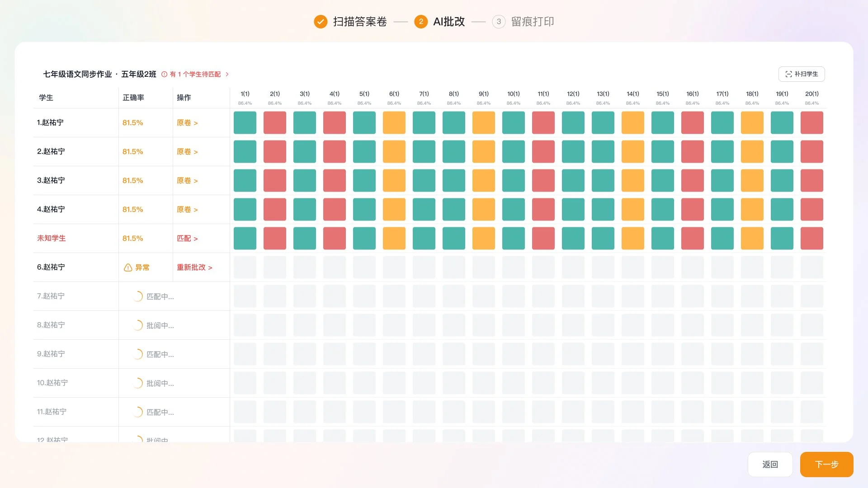The width and height of the screenshot is (868, 488).
Task: Click the green 1(1) cell for 1.赵祐宁
Action: click(245, 123)
